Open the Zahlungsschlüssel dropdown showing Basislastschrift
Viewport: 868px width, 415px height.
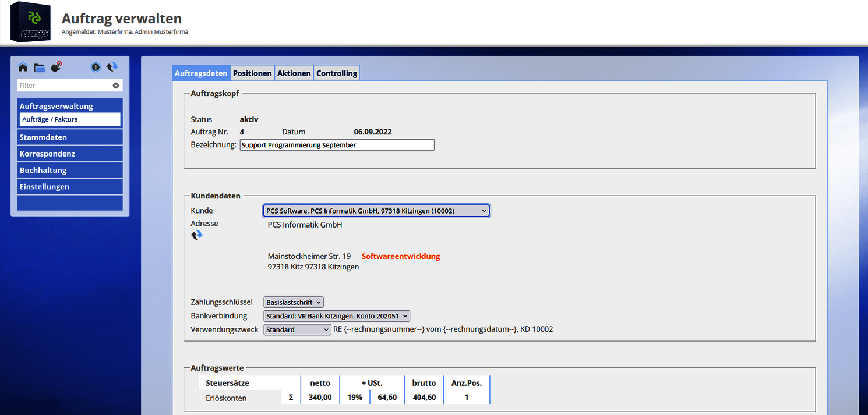(x=293, y=302)
